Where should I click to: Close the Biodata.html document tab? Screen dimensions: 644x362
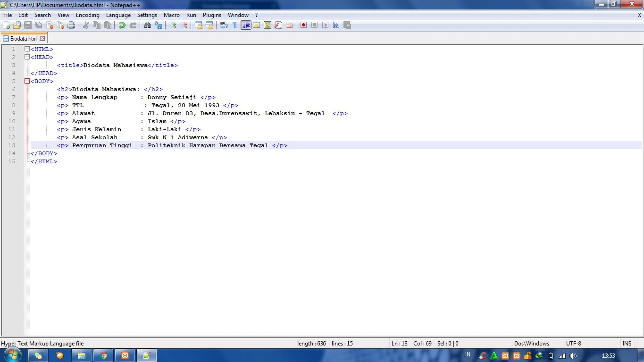click(x=42, y=38)
